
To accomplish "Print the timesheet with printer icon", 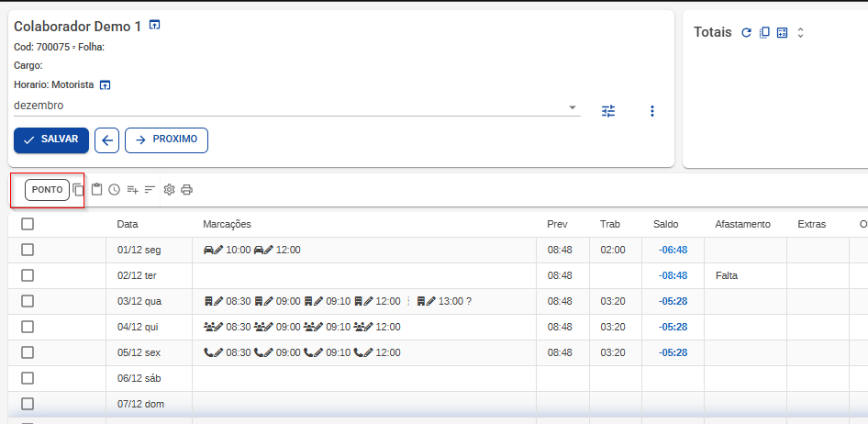I will click(x=187, y=190).
